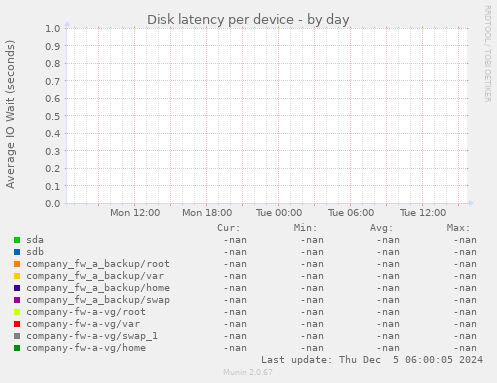The height and width of the screenshot is (383, 497).
Task: Select the company_fw_a_backup/swap label
Action: click(x=98, y=300)
